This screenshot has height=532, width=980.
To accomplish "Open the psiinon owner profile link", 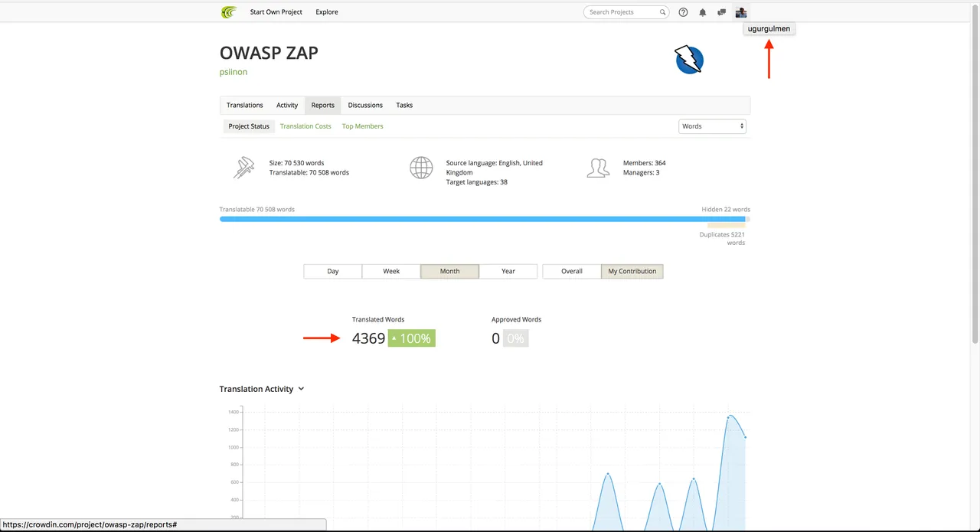I will tap(234, 72).
